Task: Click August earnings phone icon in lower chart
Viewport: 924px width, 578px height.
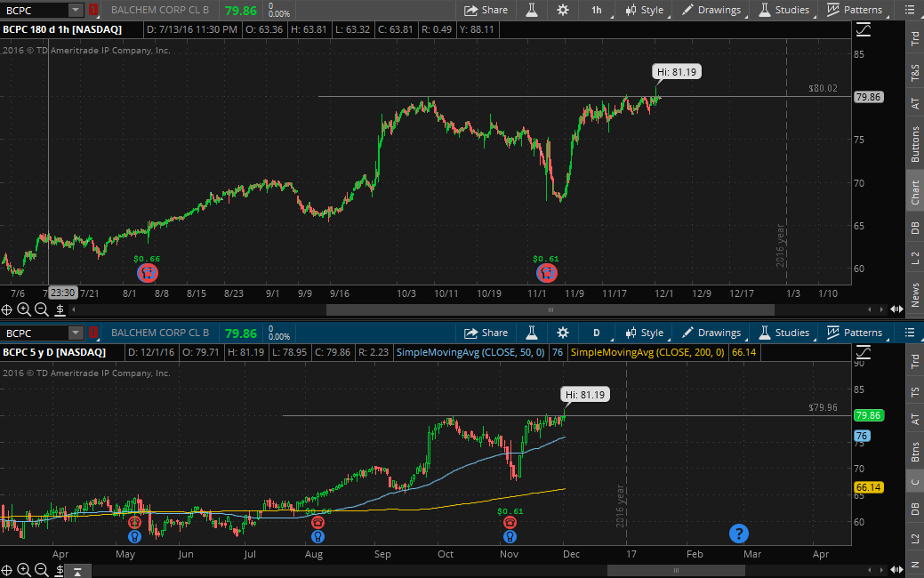Action: [317, 522]
